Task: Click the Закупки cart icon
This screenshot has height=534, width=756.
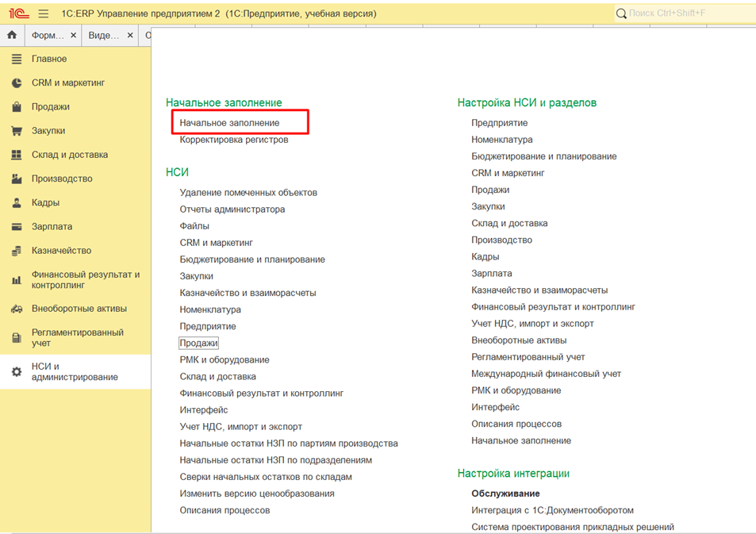Action: click(17, 131)
